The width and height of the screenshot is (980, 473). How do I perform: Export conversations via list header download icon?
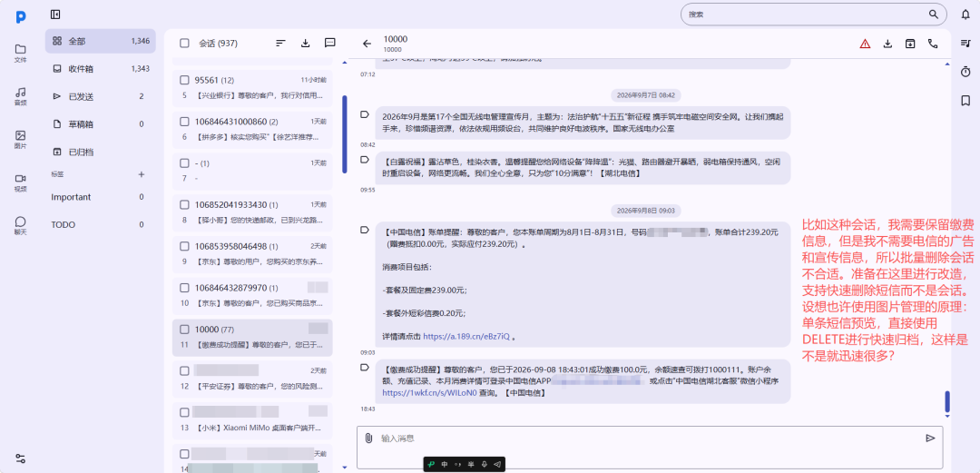coord(305,44)
